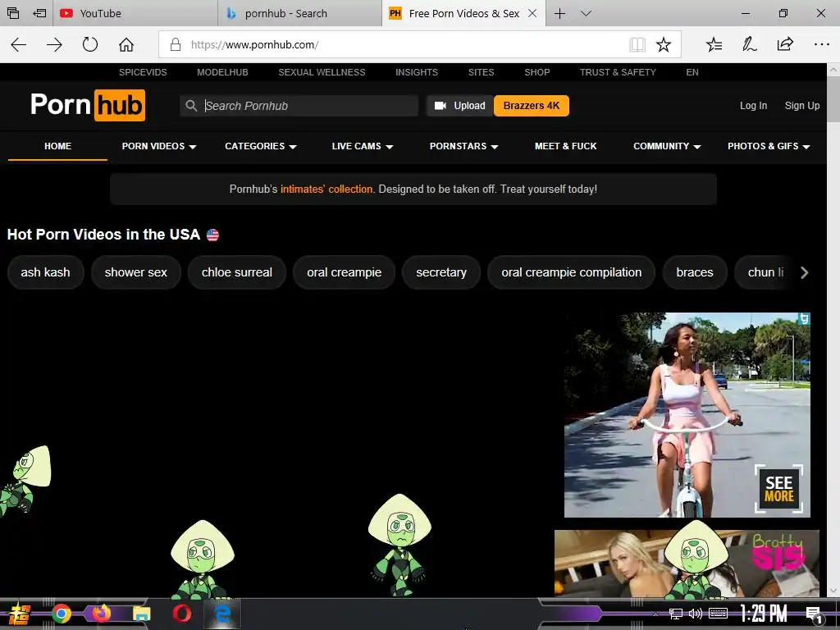Open the volume control in the system tray
Viewport: 840px width, 630px height.
click(x=696, y=614)
